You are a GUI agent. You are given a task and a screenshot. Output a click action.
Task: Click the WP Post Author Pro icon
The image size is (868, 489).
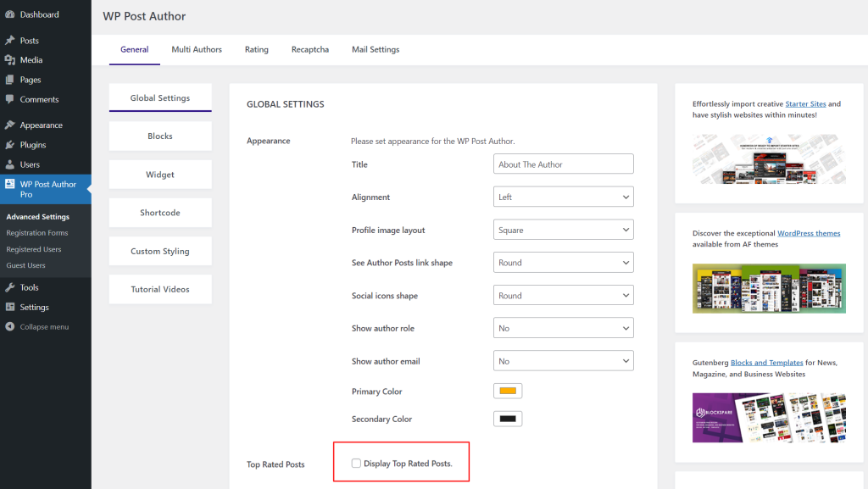[x=10, y=184]
